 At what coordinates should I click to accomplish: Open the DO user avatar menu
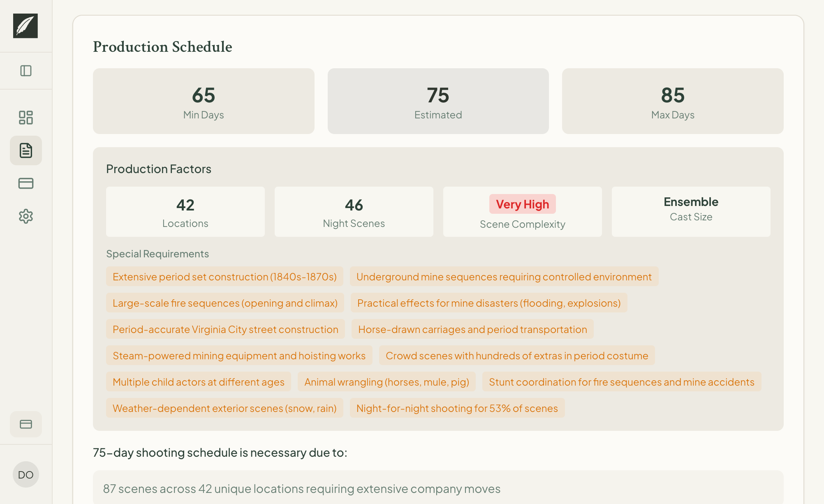click(25, 474)
